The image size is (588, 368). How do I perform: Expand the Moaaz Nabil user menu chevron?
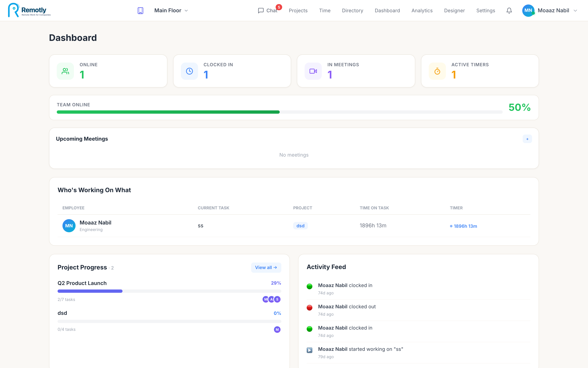575,10
